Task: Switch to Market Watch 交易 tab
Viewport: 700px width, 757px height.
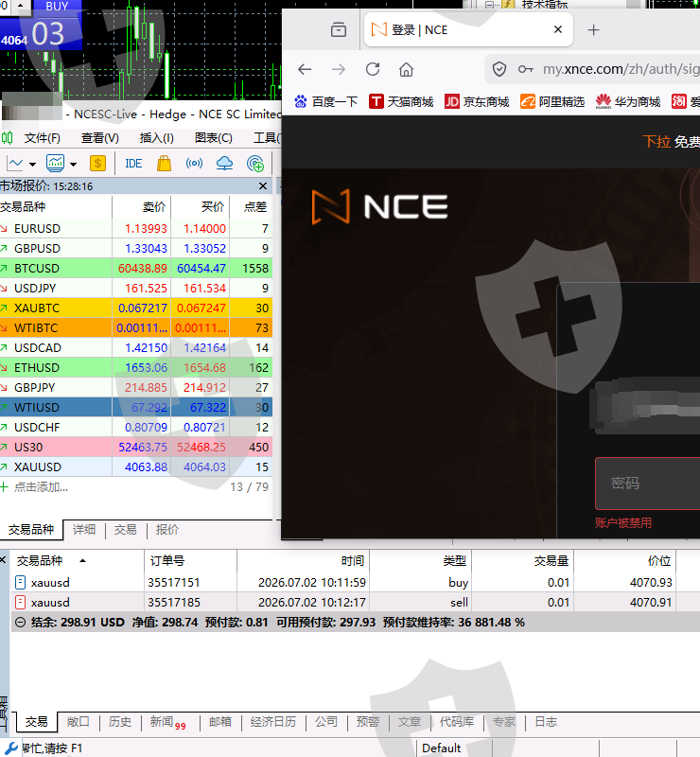Action: (x=126, y=530)
